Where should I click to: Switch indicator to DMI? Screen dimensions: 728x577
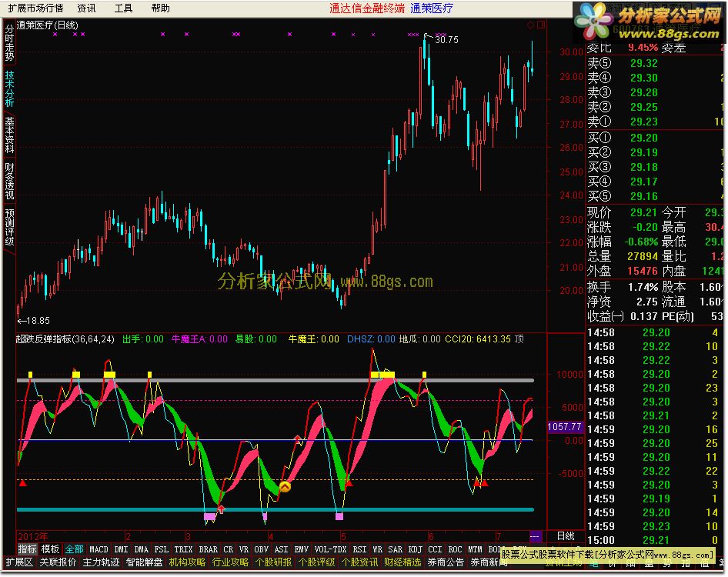(x=121, y=549)
